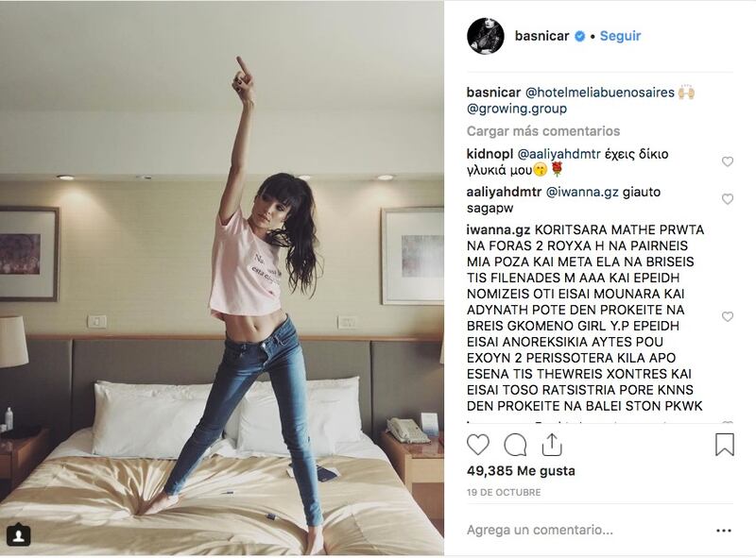Save the post with bookmark icon
756x558 pixels.
click(724, 445)
